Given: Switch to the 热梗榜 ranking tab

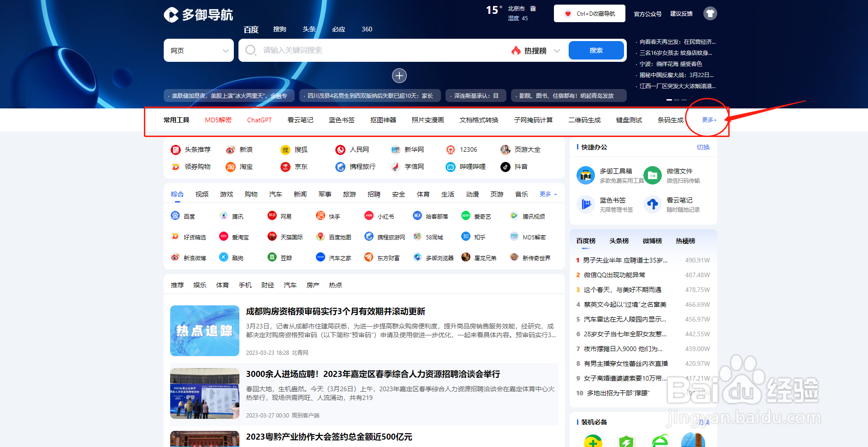Looking at the screenshot, I should (x=685, y=241).
